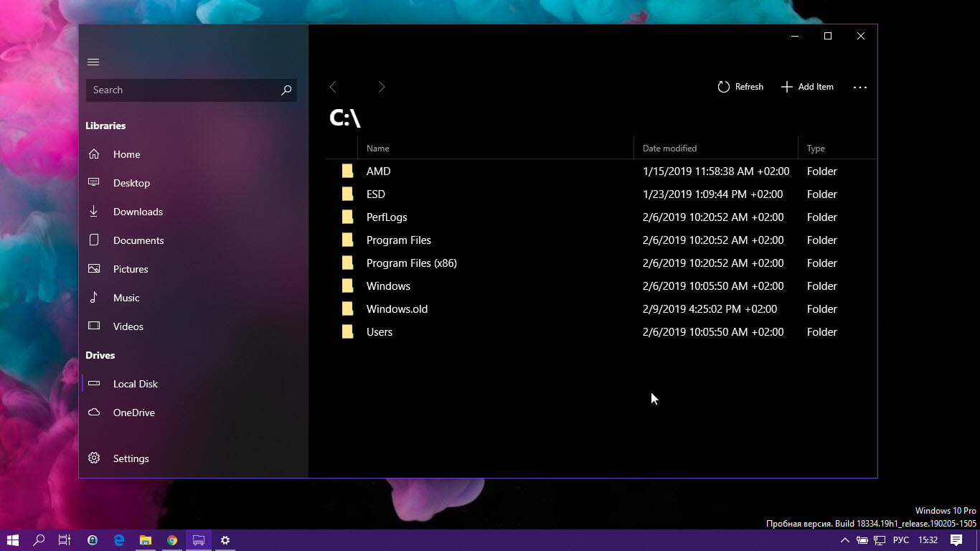Select Local Disk drive

pyautogui.click(x=136, y=384)
